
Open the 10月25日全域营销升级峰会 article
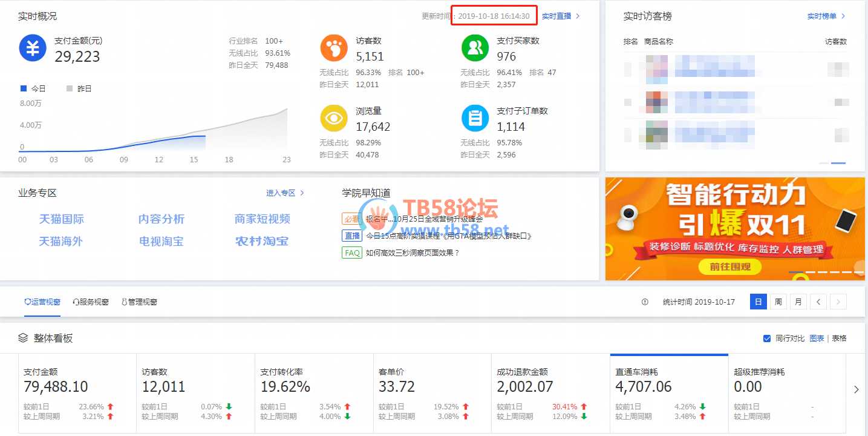pyautogui.click(x=425, y=219)
